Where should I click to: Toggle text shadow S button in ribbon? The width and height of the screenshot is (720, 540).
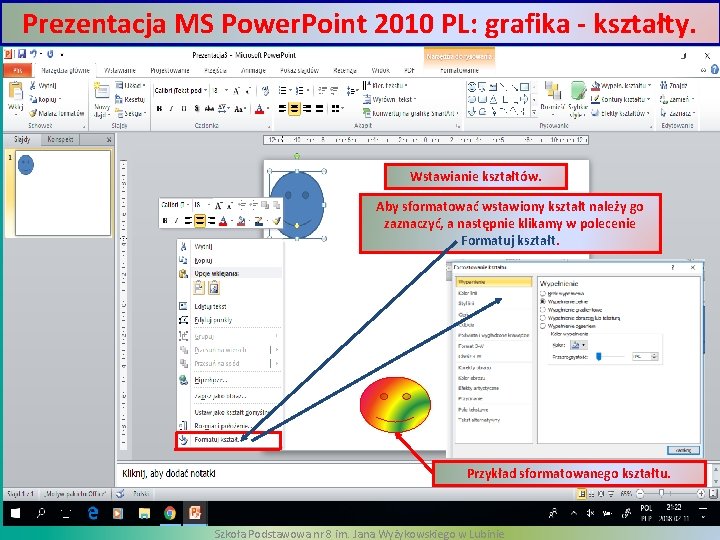tap(197, 109)
